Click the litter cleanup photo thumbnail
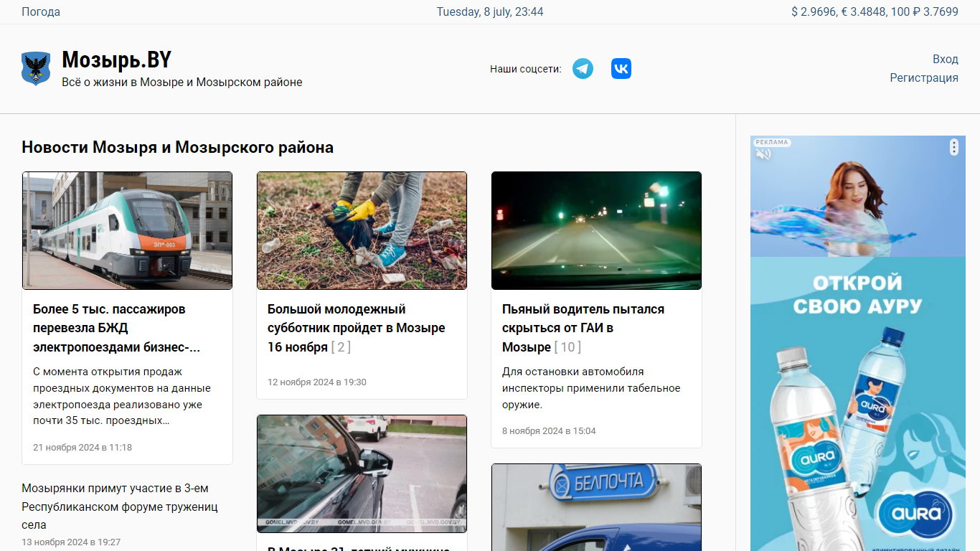Image resolution: width=980 pixels, height=551 pixels. tap(362, 230)
